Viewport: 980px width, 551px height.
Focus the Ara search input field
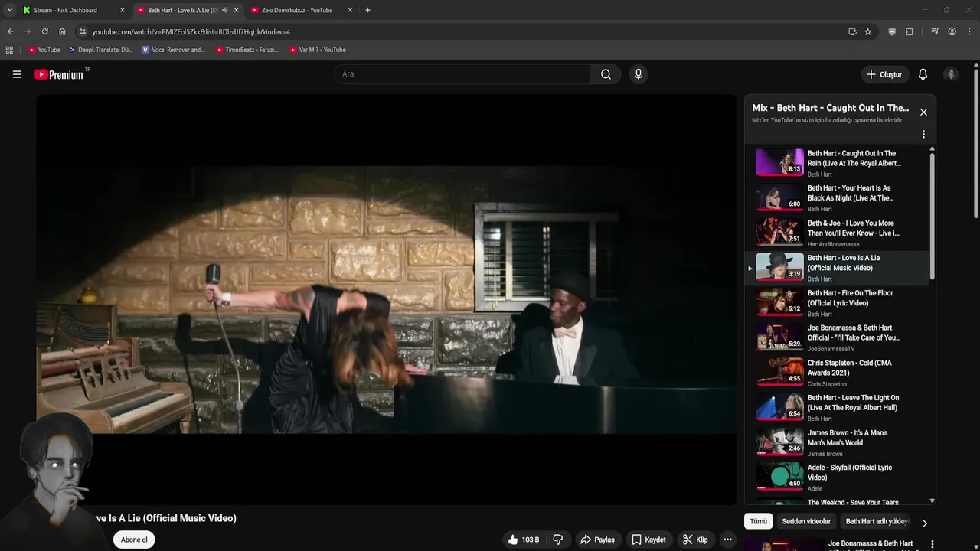pos(462,74)
